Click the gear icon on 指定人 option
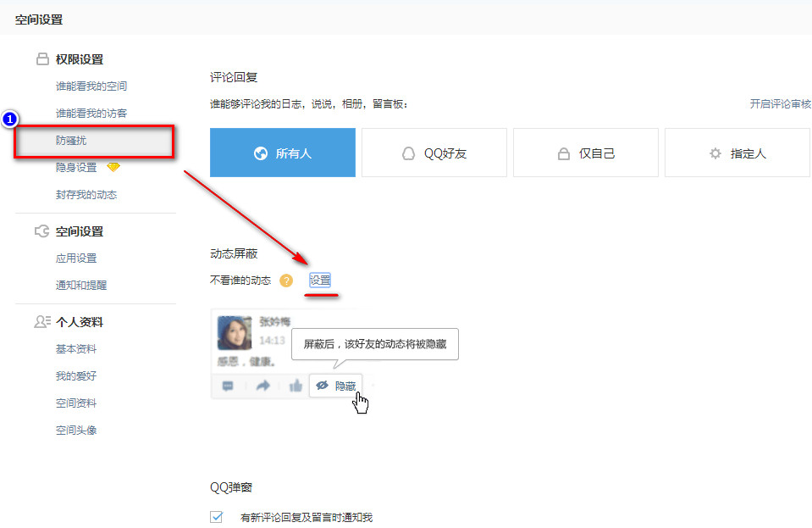The image size is (812, 528). click(715, 153)
